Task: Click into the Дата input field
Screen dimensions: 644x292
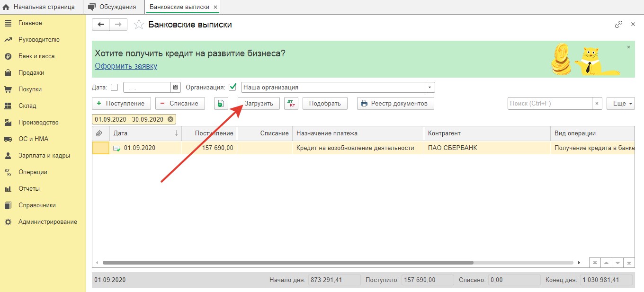Action: click(147, 88)
